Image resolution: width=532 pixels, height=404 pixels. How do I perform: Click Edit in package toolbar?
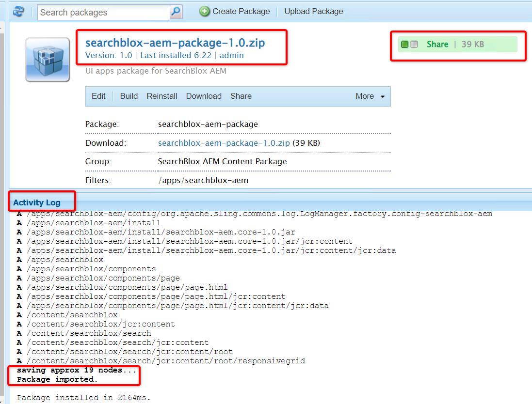[98, 96]
